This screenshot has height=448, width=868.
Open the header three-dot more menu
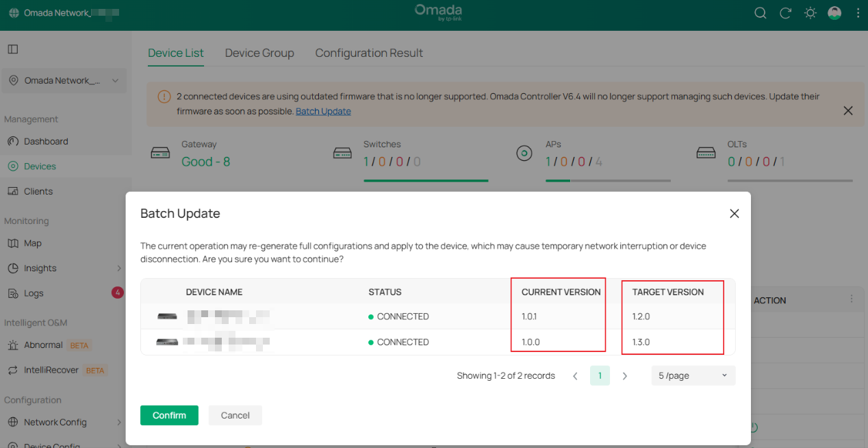pos(858,13)
